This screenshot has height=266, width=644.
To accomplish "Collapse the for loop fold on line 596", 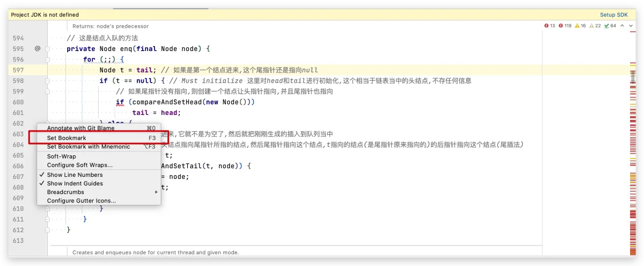I will (48, 60).
